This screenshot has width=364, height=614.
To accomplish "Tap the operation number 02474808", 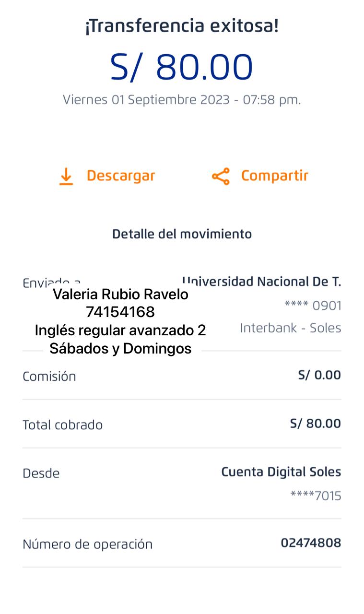I will (311, 543).
